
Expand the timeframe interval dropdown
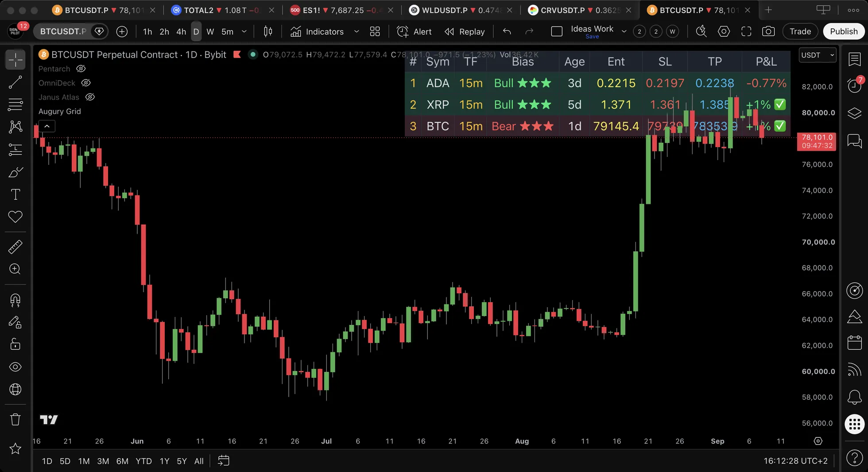244,31
